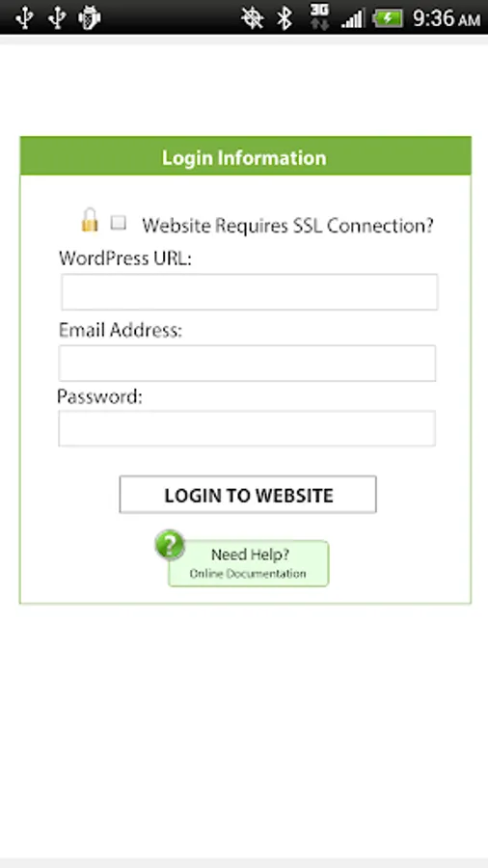This screenshot has width=488, height=868.
Task: Tap the second USB icon in status bar
Action: (57, 18)
